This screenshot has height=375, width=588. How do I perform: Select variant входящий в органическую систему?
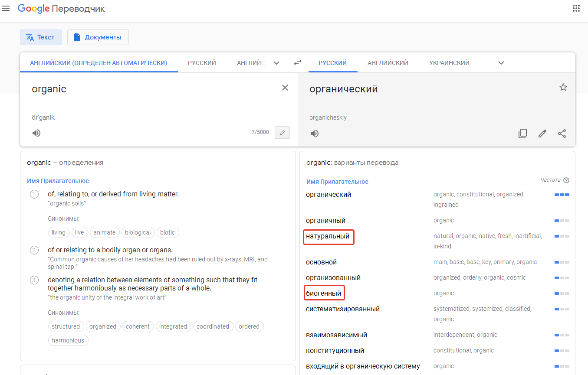tap(363, 366)
